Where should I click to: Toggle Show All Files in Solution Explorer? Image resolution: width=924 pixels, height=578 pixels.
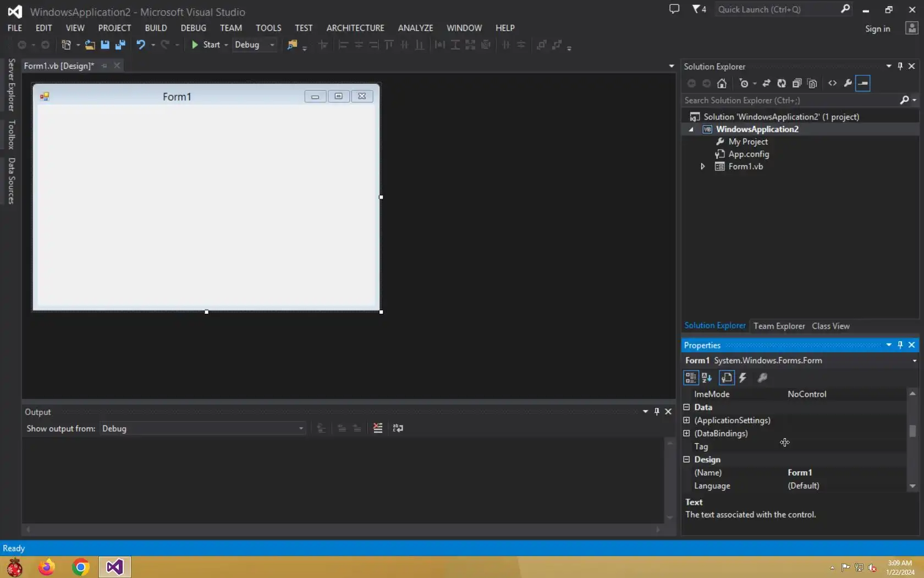point(812,84)
